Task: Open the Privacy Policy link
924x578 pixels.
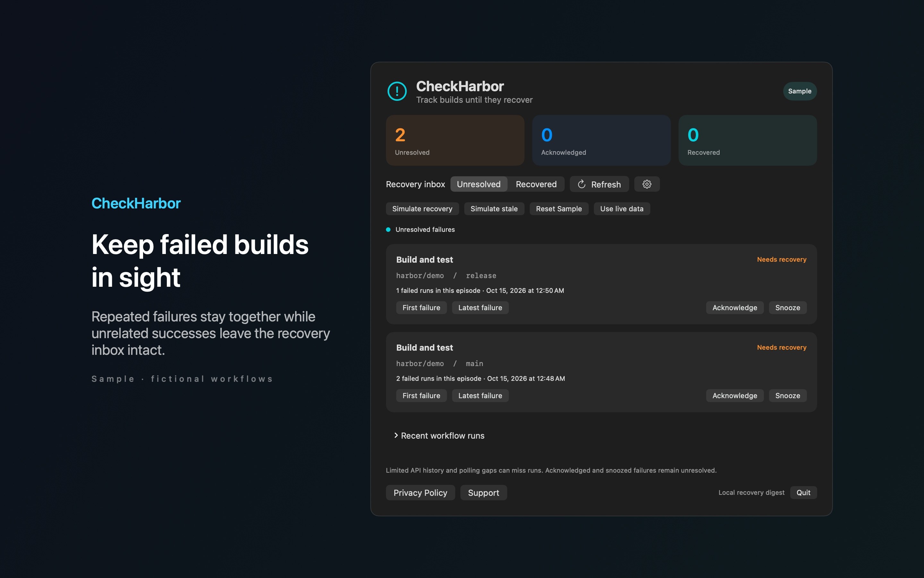Action: point(420,493)
